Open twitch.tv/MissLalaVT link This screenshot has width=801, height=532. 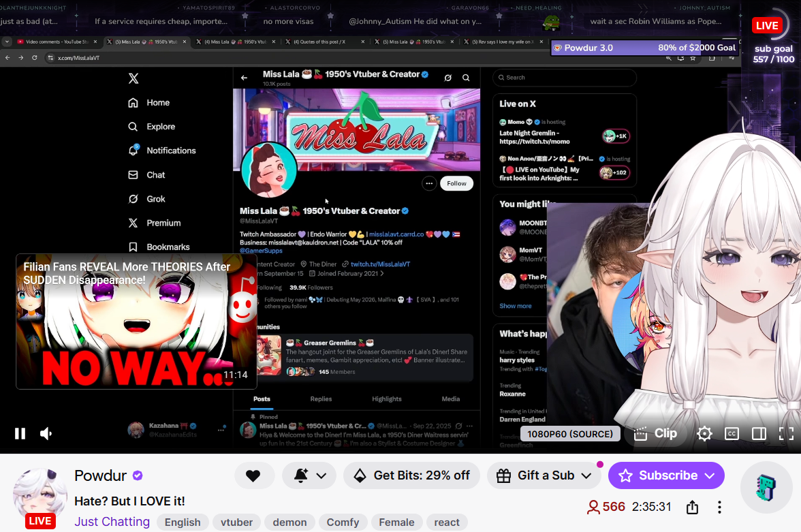(380, 264)
